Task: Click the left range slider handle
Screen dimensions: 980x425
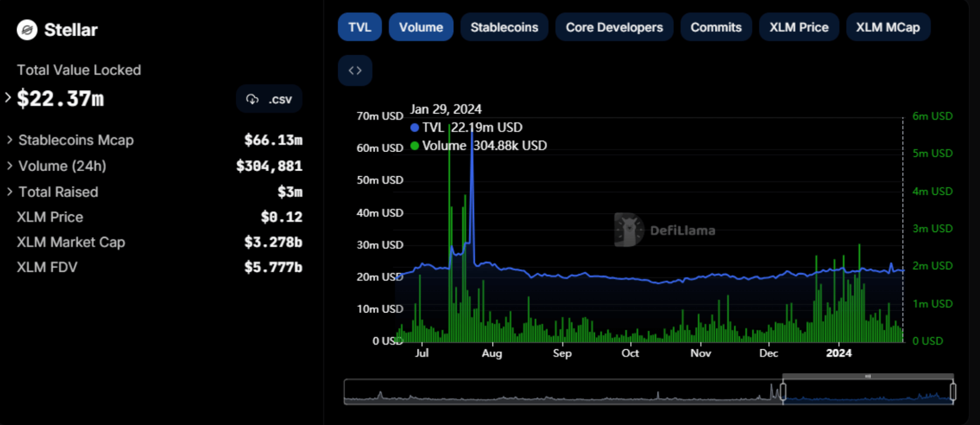Action: coord(783,392)
